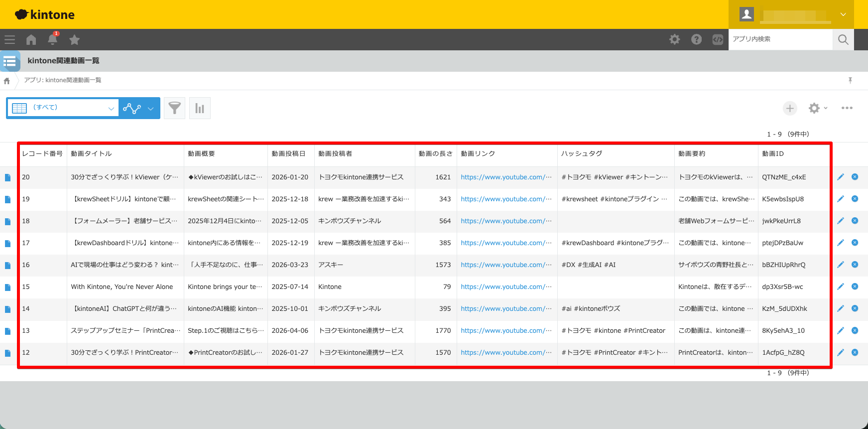Open the user account dropdown
The height and width of the screenshot is (429, 868).
point(843,14)
